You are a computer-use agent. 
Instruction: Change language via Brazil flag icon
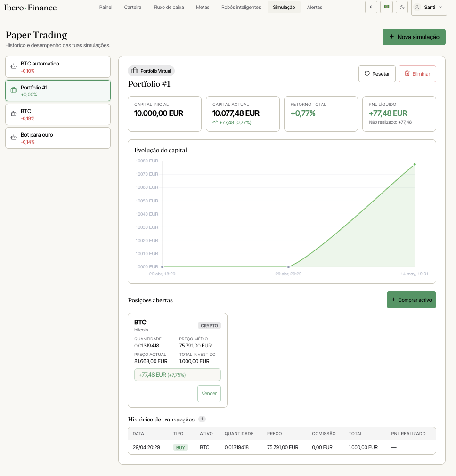(x=386, y=7)
